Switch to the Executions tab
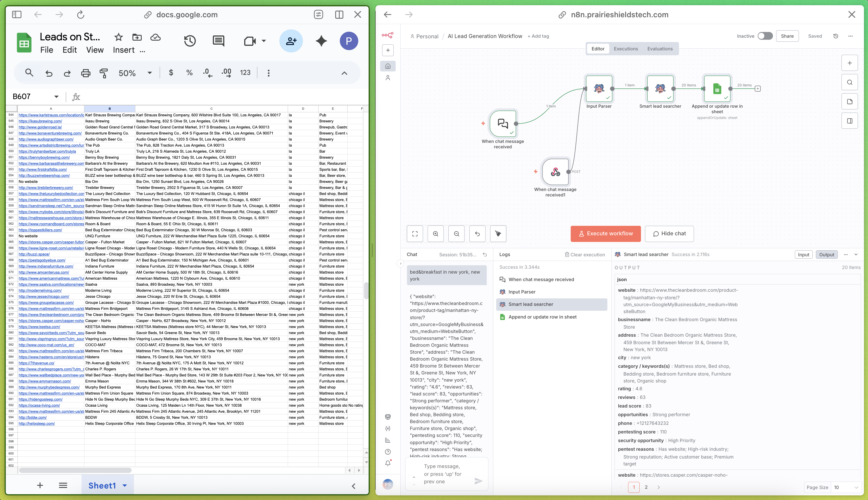The width and height of the screenshot is (868, 500). tap(626, 49)
